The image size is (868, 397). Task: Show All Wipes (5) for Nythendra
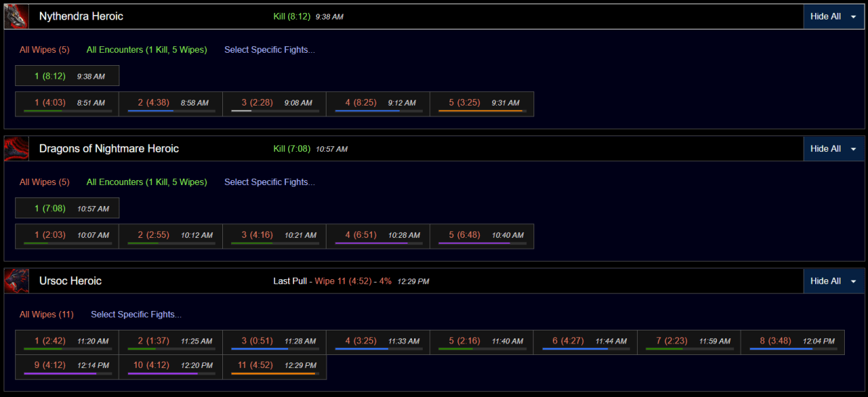tap(44, 50)
